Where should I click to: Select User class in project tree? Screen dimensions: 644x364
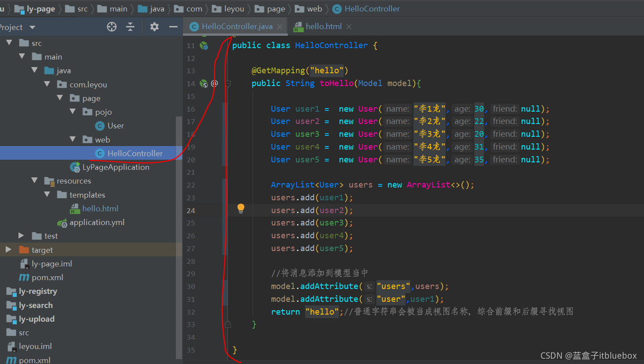tap(115, 126)
